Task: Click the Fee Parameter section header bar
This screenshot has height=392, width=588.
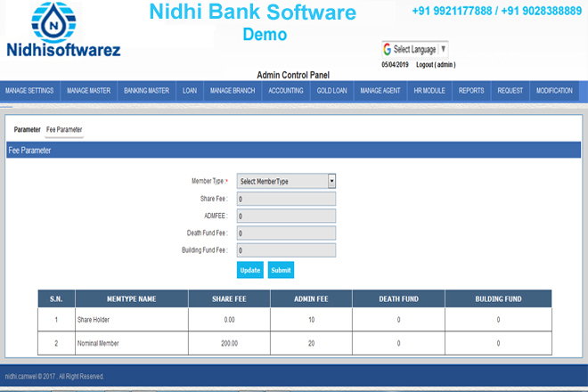Action: point(294,150)
